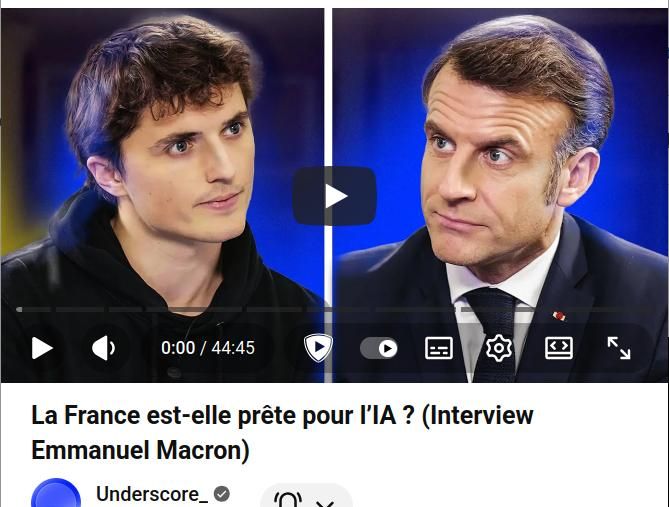Open the settings gear menu
The width and height of the screenshot is (669, 507).
tap(499, 348)
